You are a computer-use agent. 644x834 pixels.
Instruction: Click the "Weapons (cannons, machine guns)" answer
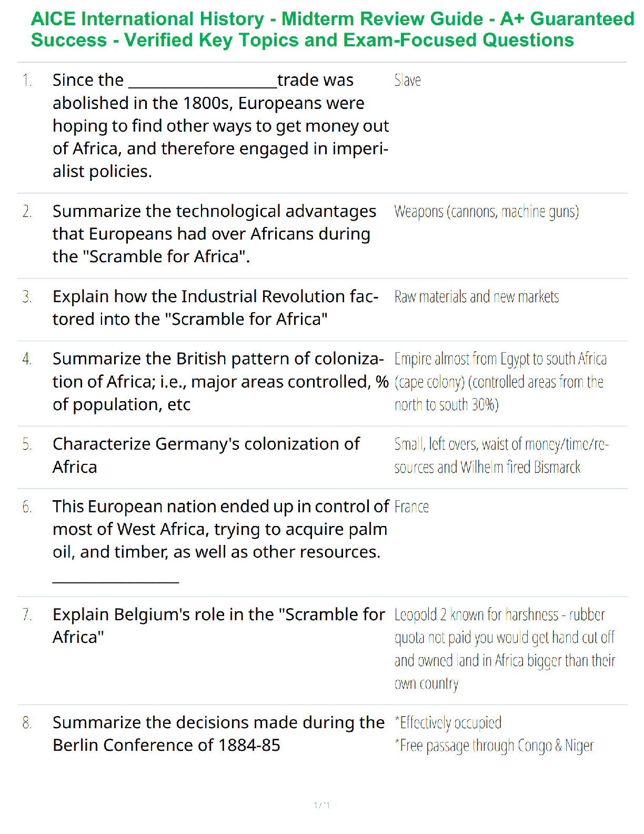click(x=486, y=212)
